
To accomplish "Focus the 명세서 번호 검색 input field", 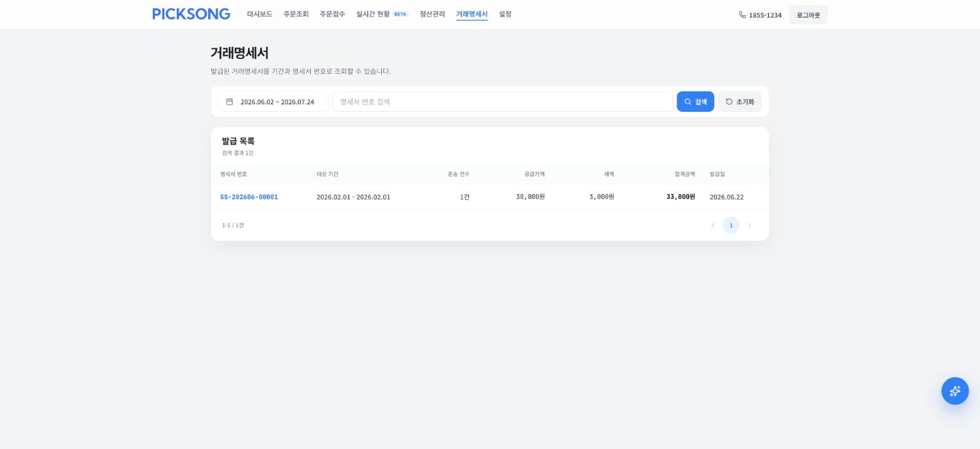I will tap(502, 102).
